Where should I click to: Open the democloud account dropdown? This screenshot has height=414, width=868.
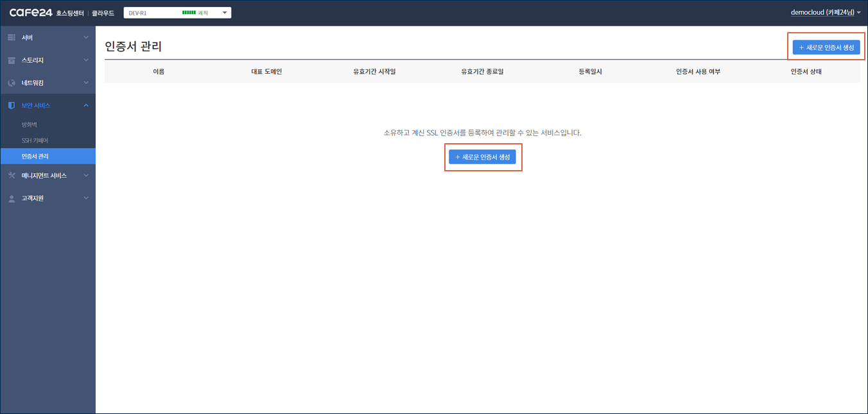pyautogui.click(x=826, y=13)
